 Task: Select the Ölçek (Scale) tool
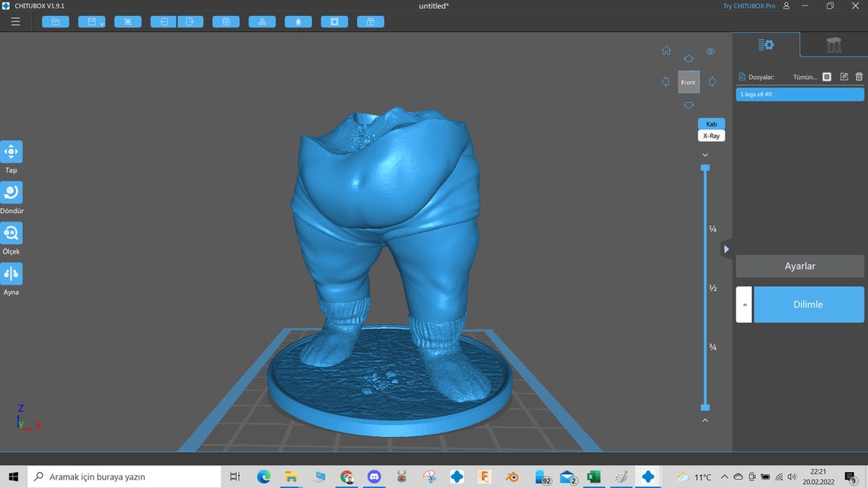click(x=11, y=232)
